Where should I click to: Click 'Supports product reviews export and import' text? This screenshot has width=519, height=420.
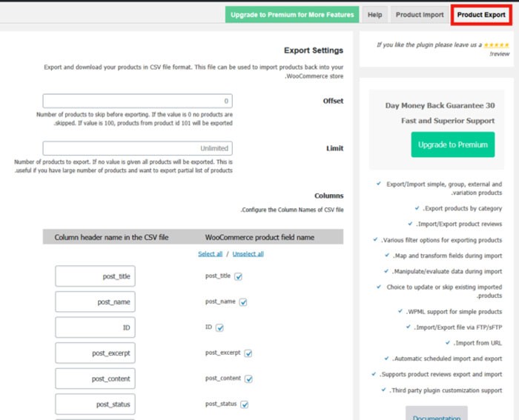(440, 374)
